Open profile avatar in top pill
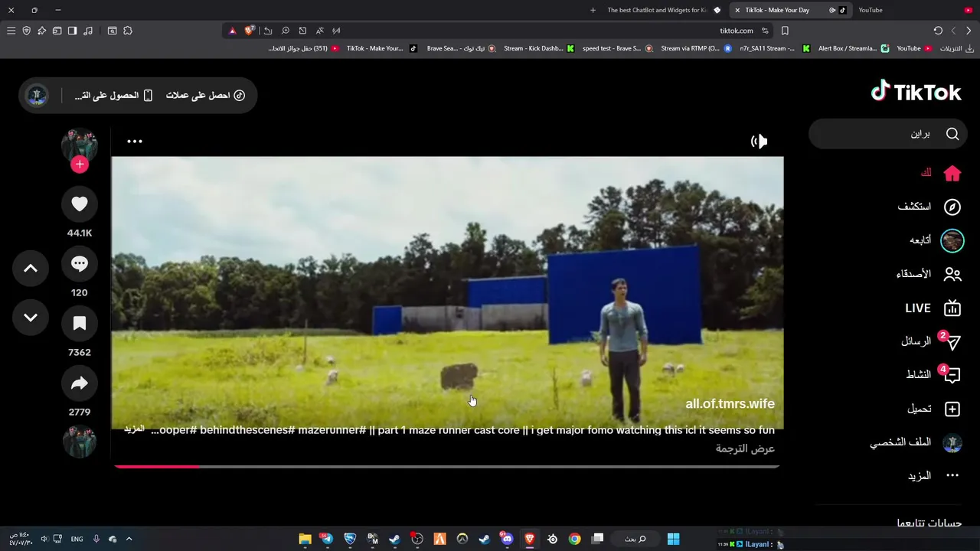The width and height of the screenshot is (980, 551). [x=37, y=96]
